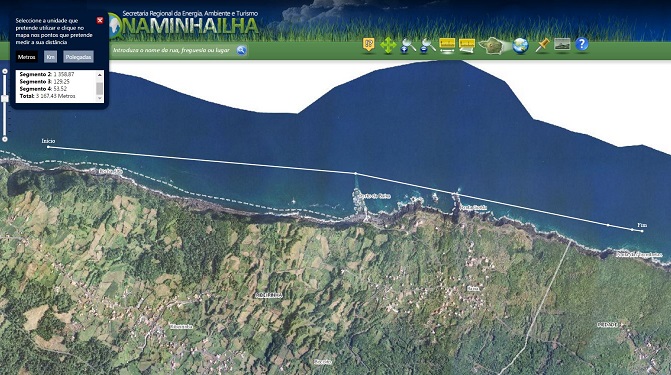
Task: Activate the zoom in magnifier tool
Action: [407, 45]
